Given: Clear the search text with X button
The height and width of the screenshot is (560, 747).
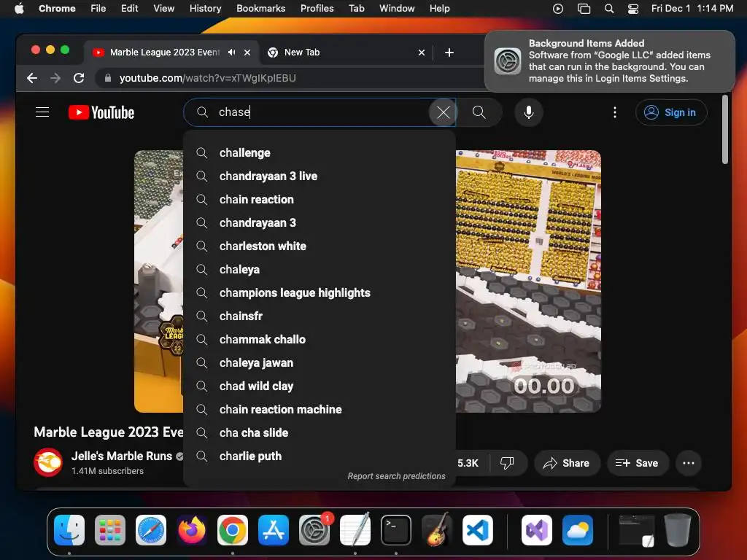Looking at the screenshot, I should (x=443, y=112).
